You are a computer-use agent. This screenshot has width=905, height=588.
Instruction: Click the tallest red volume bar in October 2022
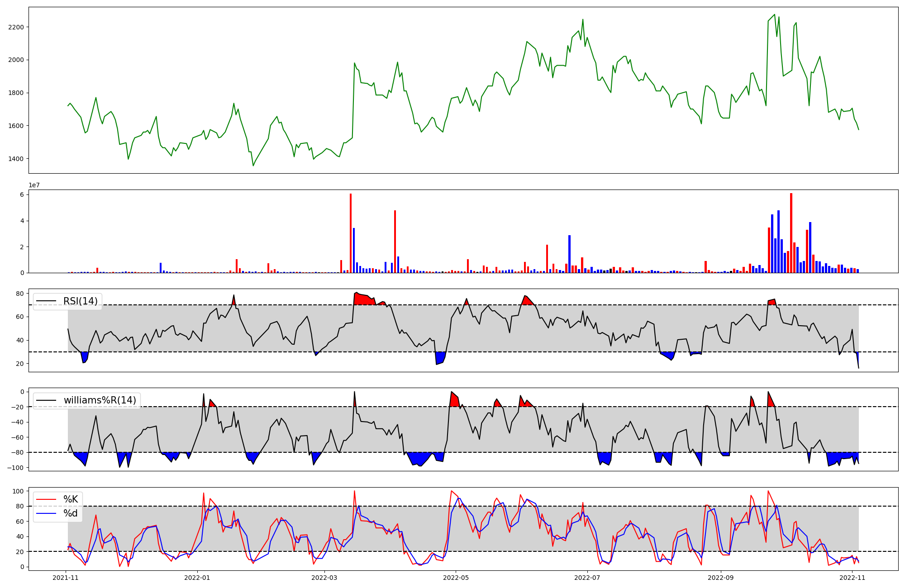791,233
